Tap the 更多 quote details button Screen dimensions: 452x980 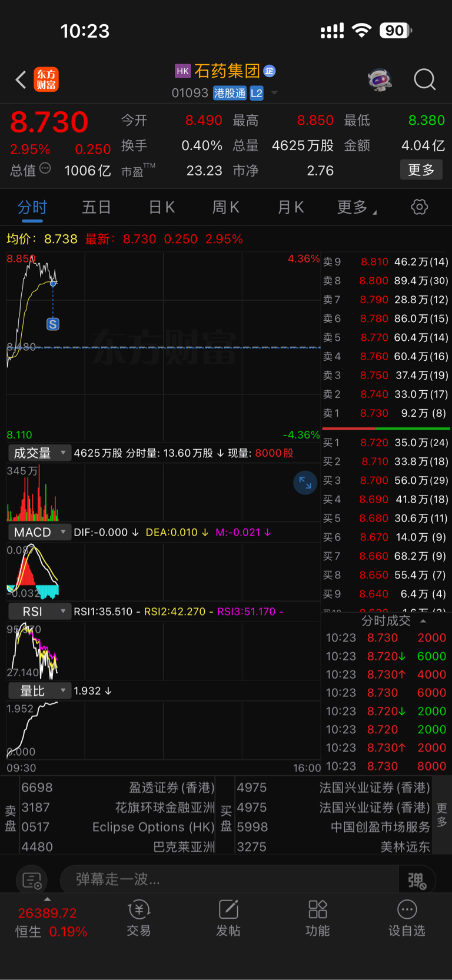click(x=421, y=170)
